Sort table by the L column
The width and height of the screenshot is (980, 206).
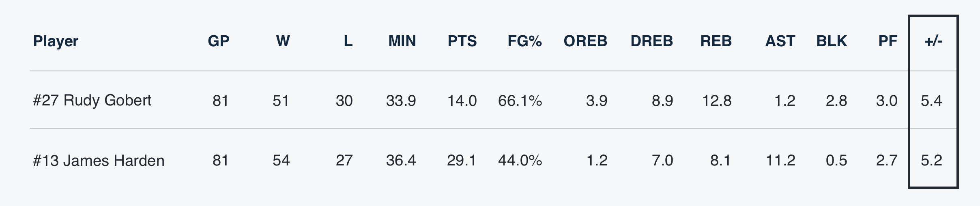pos(348,41)
